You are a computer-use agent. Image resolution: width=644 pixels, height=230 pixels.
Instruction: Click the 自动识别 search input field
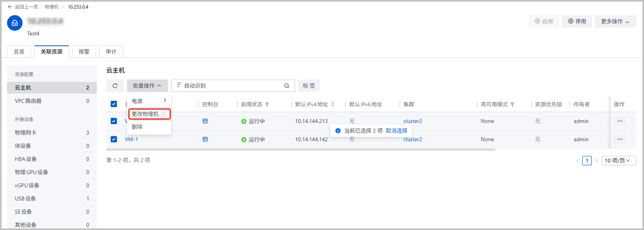coord(231,85)
